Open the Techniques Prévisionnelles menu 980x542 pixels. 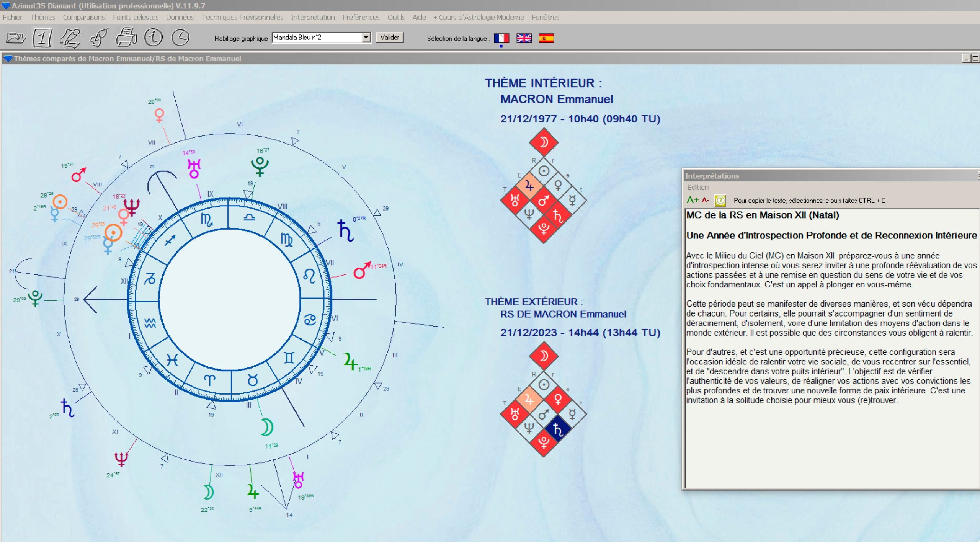(x=242, y=17)
